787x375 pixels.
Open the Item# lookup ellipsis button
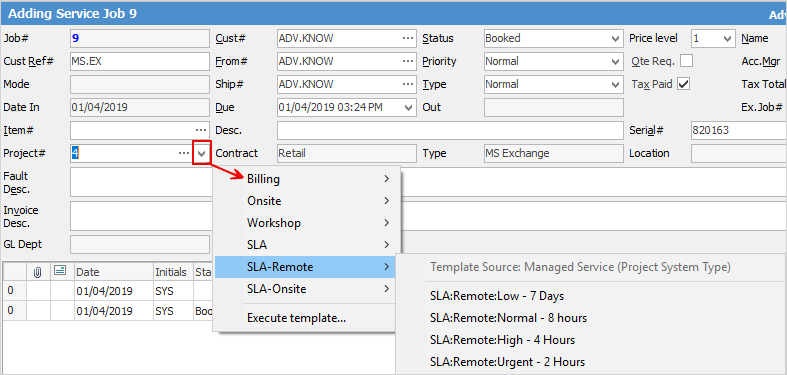click(x=201, y=131)
